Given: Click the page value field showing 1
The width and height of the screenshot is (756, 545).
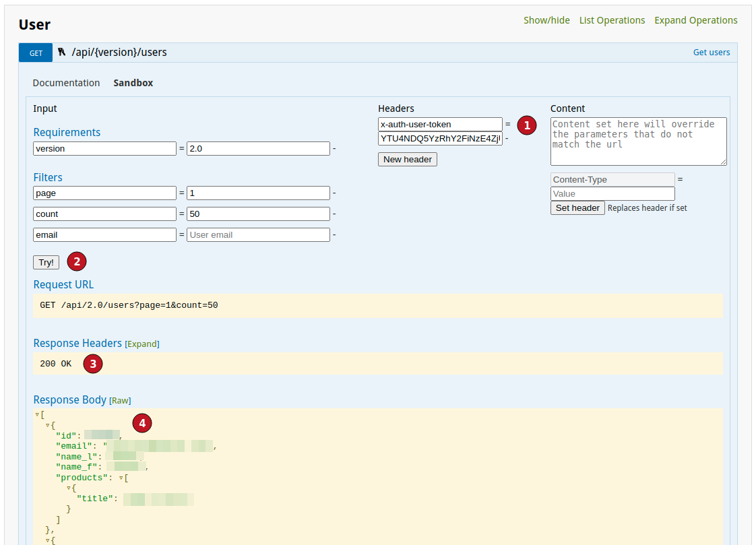Looking at the screenshot, I should (x=258, y=193).
